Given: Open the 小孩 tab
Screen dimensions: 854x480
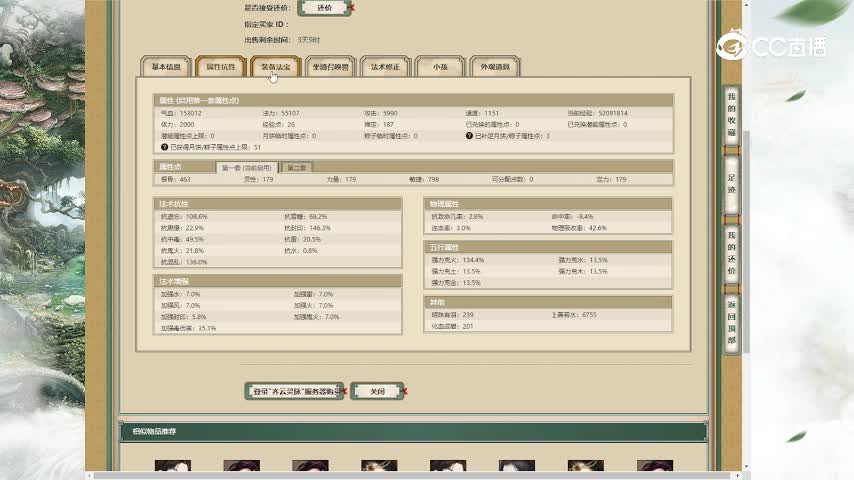Looking at the screenshot, I should (440, 67).
